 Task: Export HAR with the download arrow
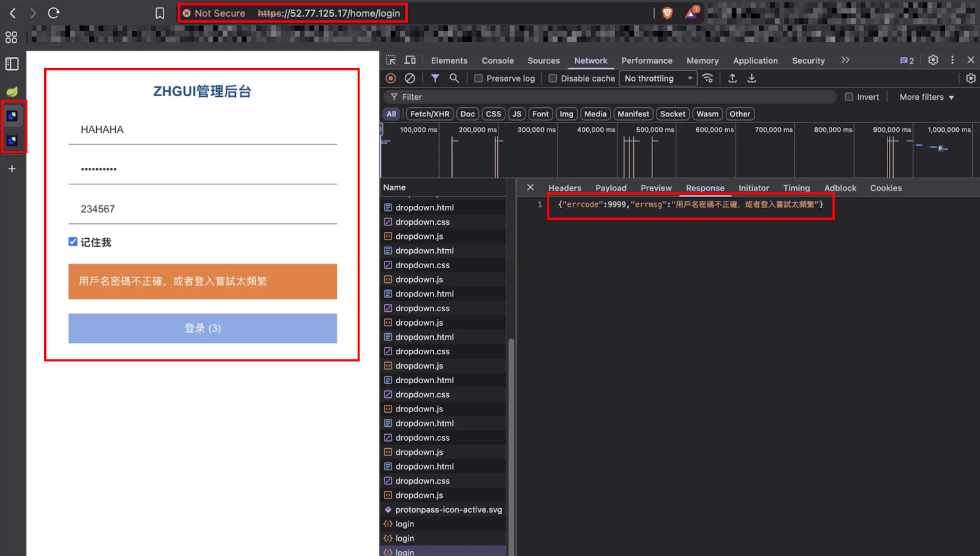tap(752, 78)
